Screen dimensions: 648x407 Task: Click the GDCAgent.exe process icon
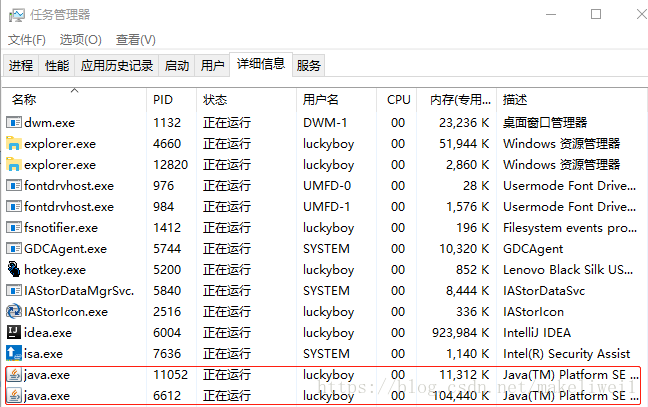tap(14, 249)
